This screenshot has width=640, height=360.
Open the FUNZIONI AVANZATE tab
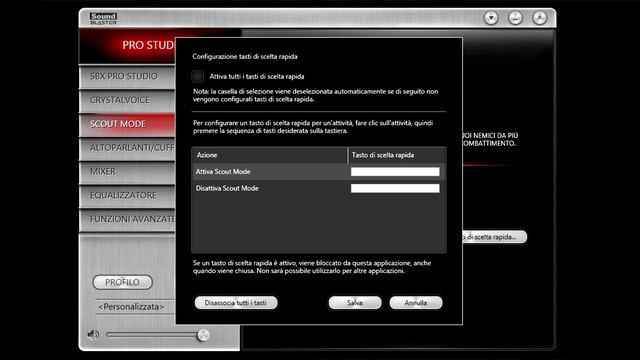[x=127, y=219]
